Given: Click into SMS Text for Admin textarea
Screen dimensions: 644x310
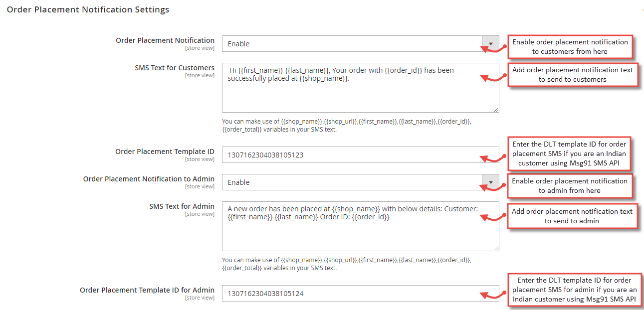Looking at the screenshot, I should click(x=360, y=226).
